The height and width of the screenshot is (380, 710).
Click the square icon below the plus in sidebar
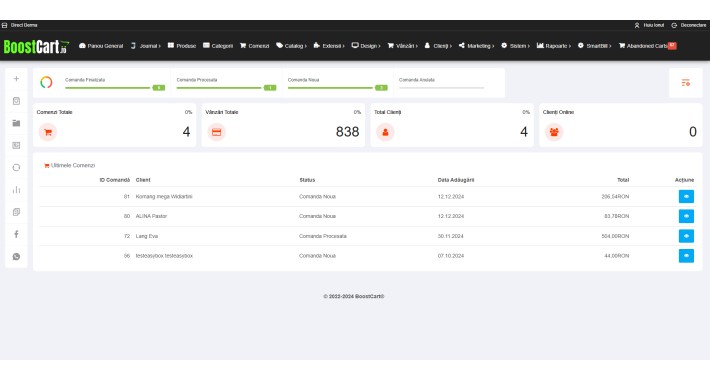(x=16, y=101)
